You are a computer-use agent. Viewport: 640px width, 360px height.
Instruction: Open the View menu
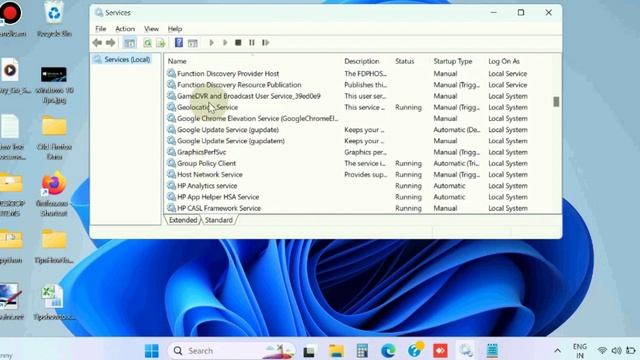click(151, 29)
